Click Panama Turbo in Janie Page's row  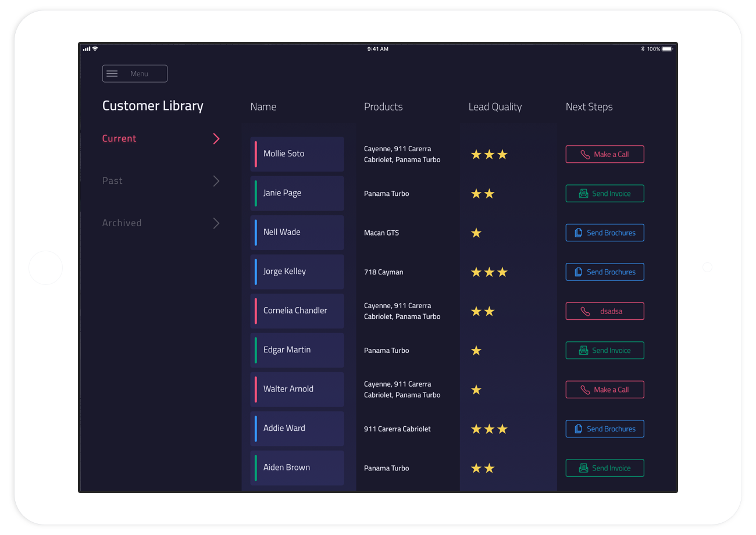click(387, 194)
